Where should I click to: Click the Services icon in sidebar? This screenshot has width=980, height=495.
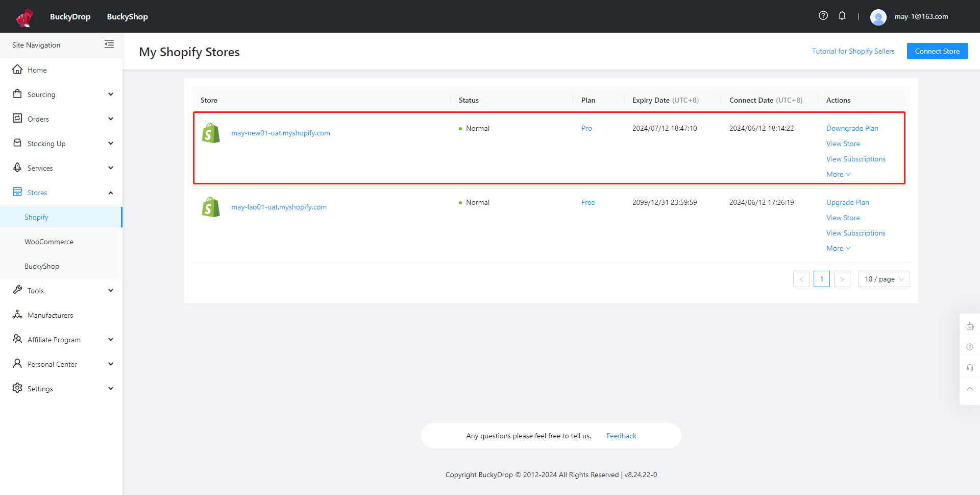click(17, 168)
